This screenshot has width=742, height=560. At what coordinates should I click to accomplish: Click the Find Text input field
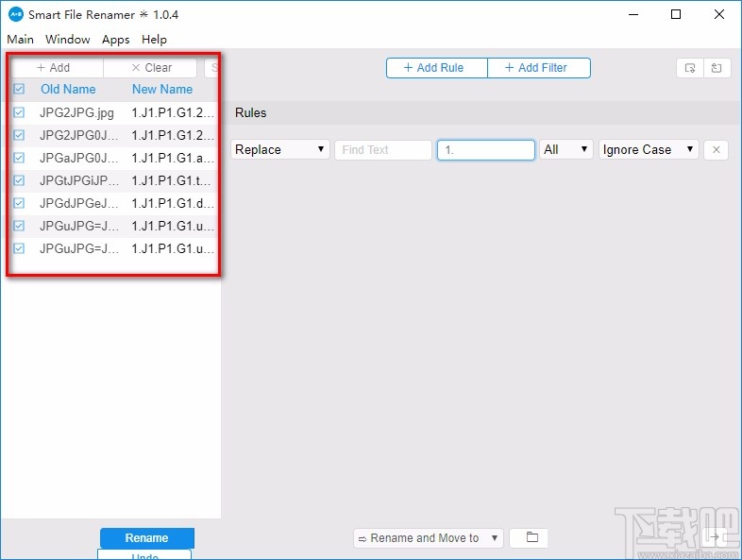click(x=383, y=149)
